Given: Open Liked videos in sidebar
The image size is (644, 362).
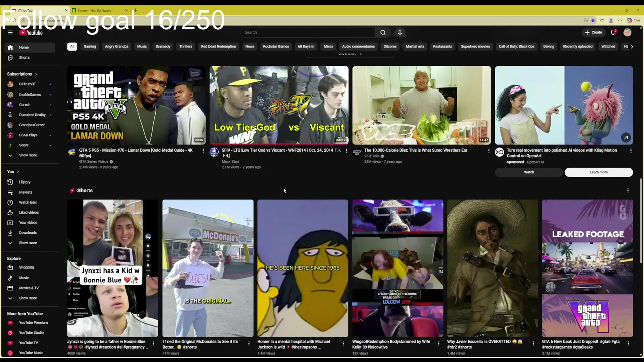Looking at the screenshot, I should [x=30, y=212].
